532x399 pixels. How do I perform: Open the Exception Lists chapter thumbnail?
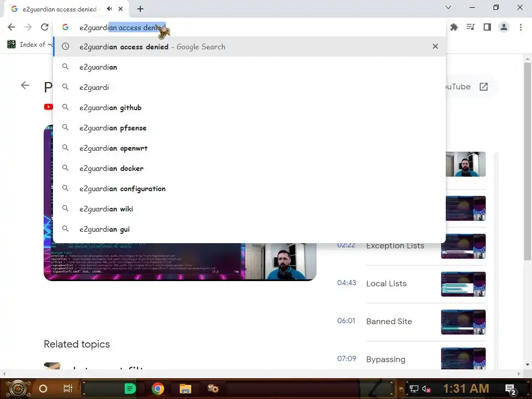pyautogui.click(x=463, y=247)
